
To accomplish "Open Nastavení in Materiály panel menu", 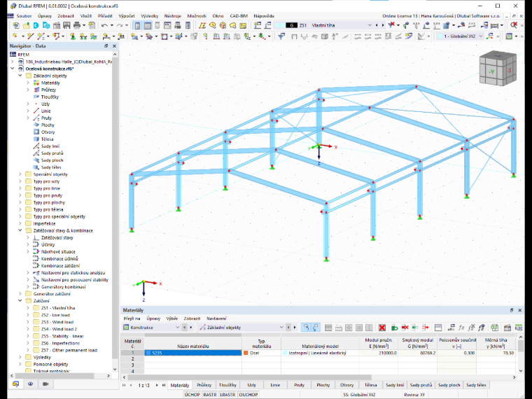I will click(216, 318).
